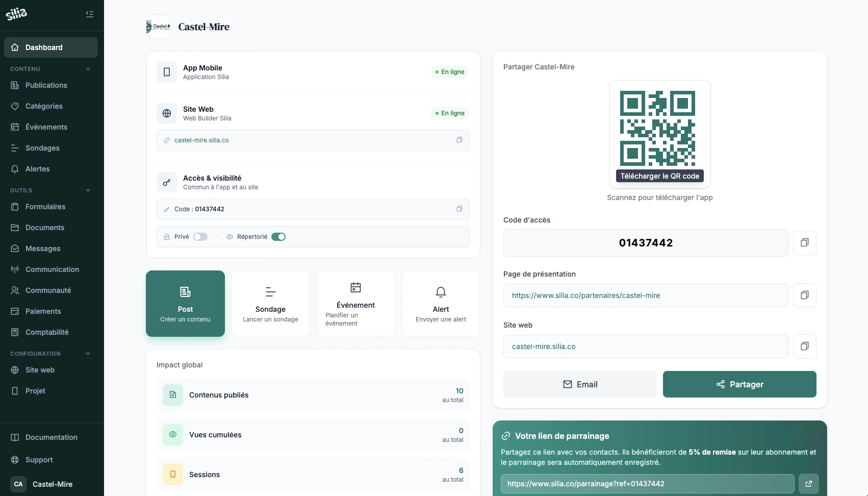Copy the Site web link in share panel
868x496 pixels.
click(x=804, y=346)
